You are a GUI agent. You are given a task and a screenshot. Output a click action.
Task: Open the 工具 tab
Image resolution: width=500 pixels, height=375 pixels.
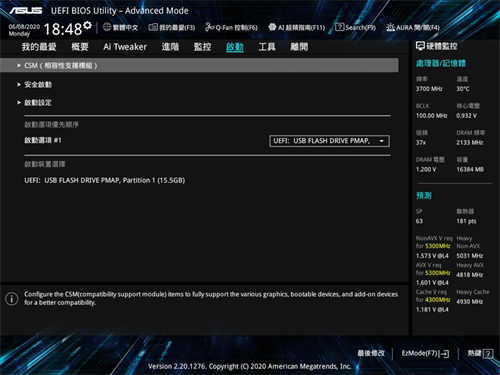click(267, 47)
